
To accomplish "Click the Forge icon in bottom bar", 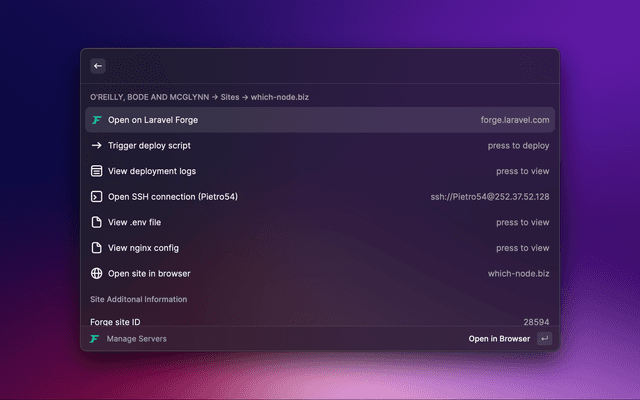I will [95, 339].
